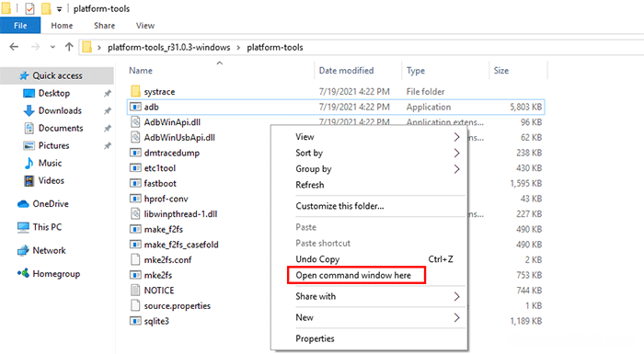Click the AdbWinUsbApi.dll file icon
Screen dimensions: 644x354
click(135, 137)
